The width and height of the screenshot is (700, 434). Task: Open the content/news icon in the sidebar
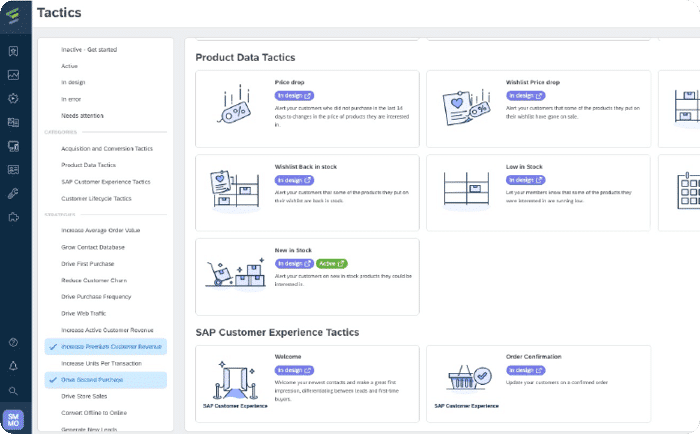coord(13,122)
